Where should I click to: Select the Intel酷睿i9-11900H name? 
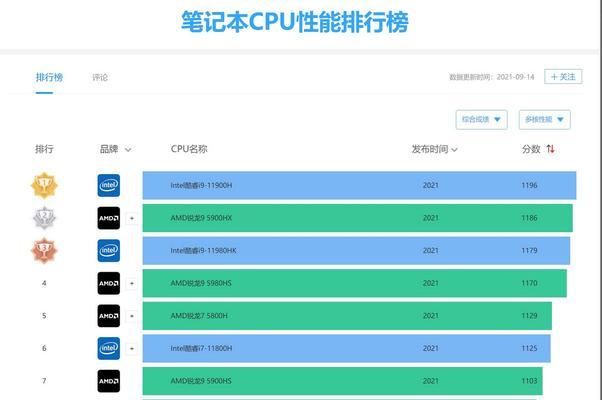201,185
